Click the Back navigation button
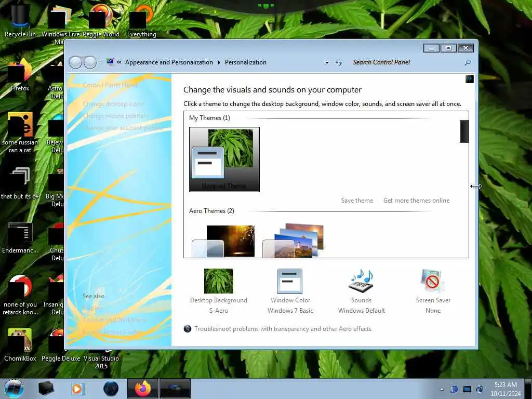 point(75,62)
